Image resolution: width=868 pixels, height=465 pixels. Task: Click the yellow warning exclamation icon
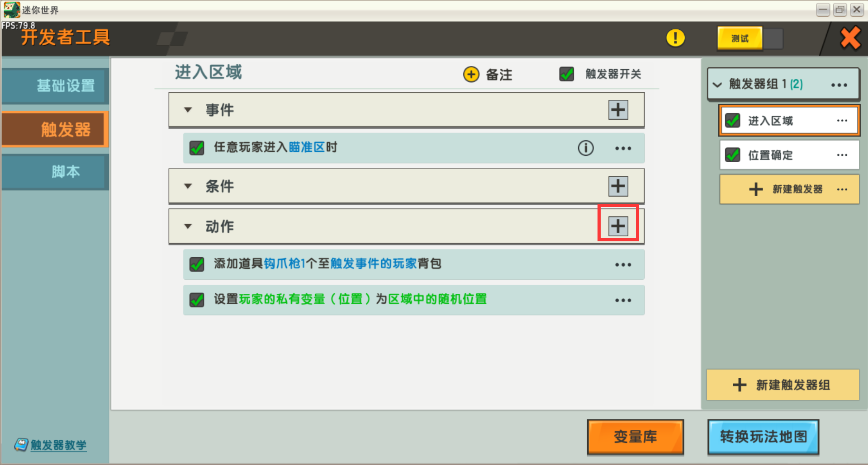675,38
